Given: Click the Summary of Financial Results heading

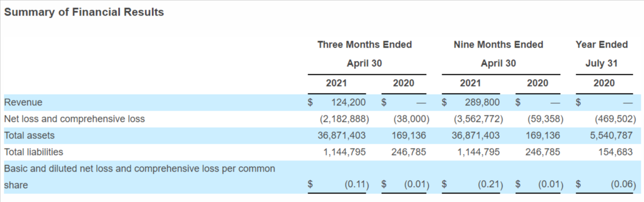Looking at the screenshot, I should pyautogui.click(x=84, y=12).
